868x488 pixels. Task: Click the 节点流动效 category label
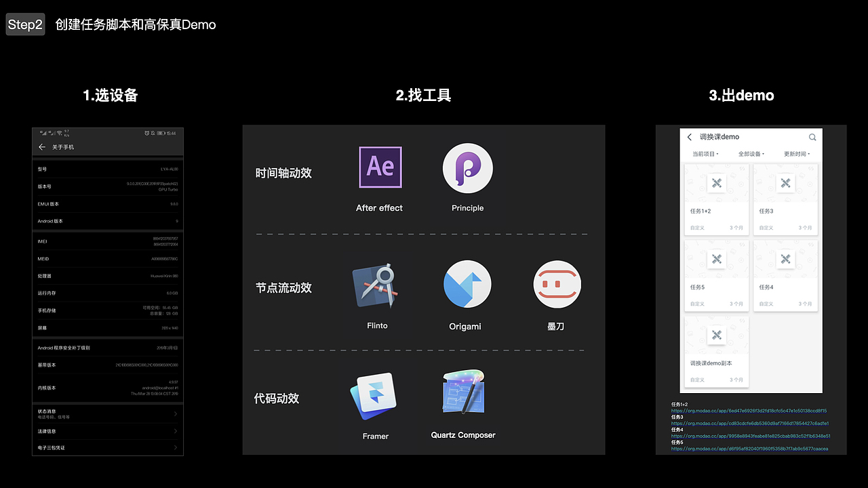tap(283, 287)
